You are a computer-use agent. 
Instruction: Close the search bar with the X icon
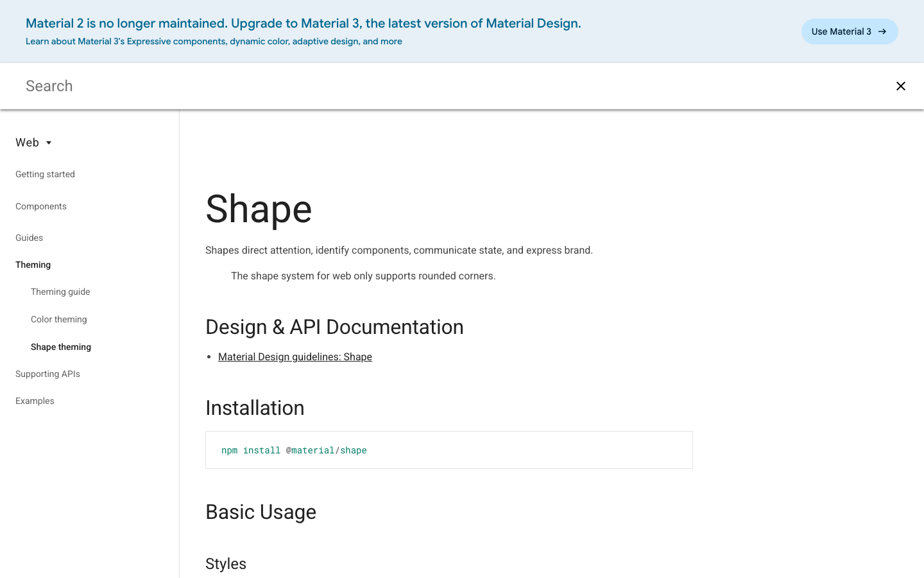[x=901, y=86]
